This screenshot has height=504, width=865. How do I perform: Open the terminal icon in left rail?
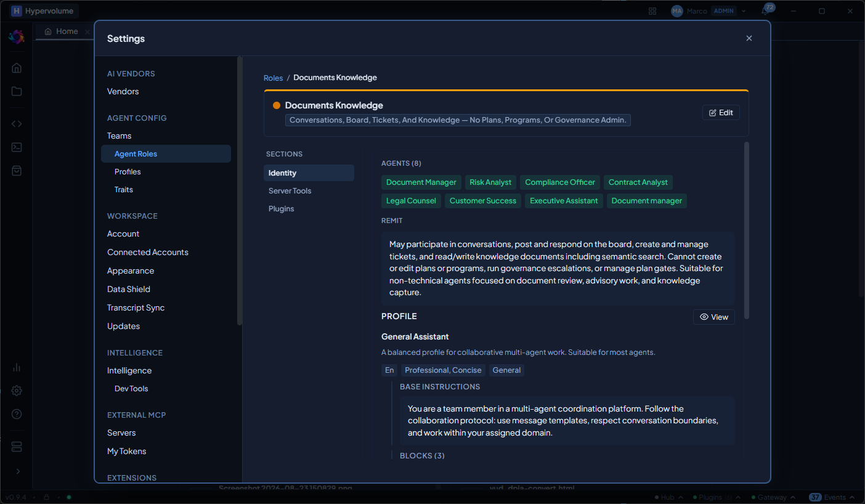pos(17,147)
